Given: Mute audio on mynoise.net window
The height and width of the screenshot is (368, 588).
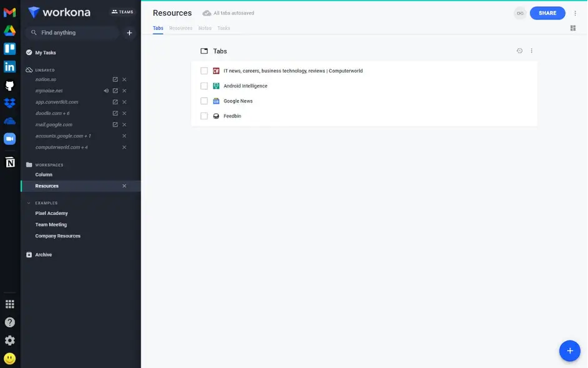Looking at the screenshot, I should (x=106, y=91).
